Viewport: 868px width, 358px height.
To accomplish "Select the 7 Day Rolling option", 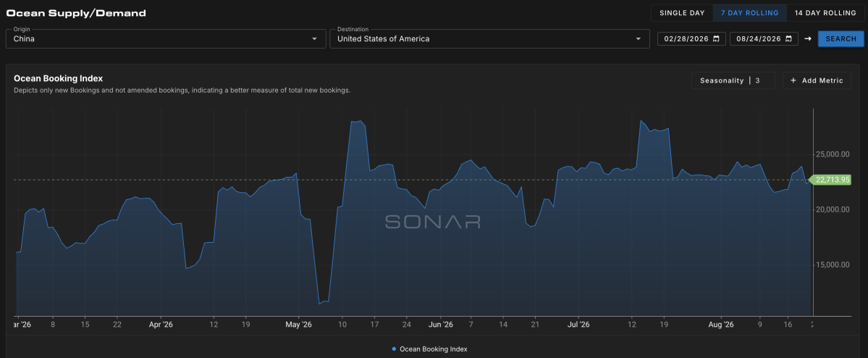I will click(x=749, y=13).
